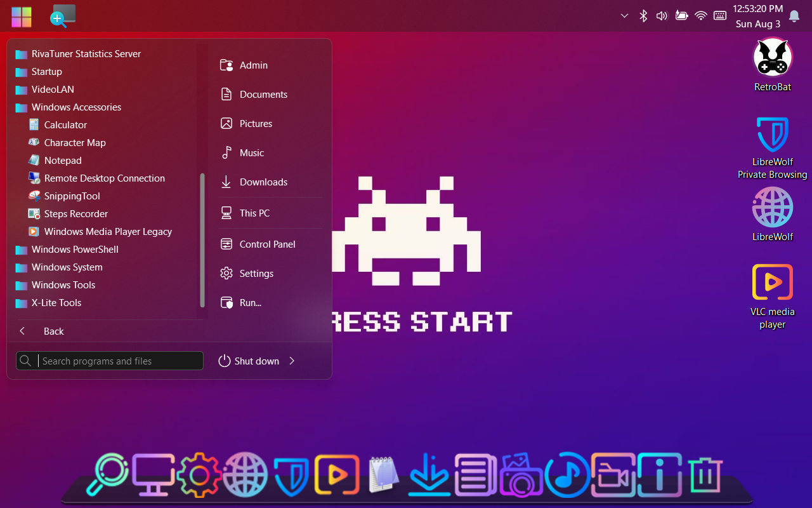Viewport: 812px width, 508px height.
Task: Open the LibreWolf Private Browsing desktop shortcut
Action: (x=772, y=135)
